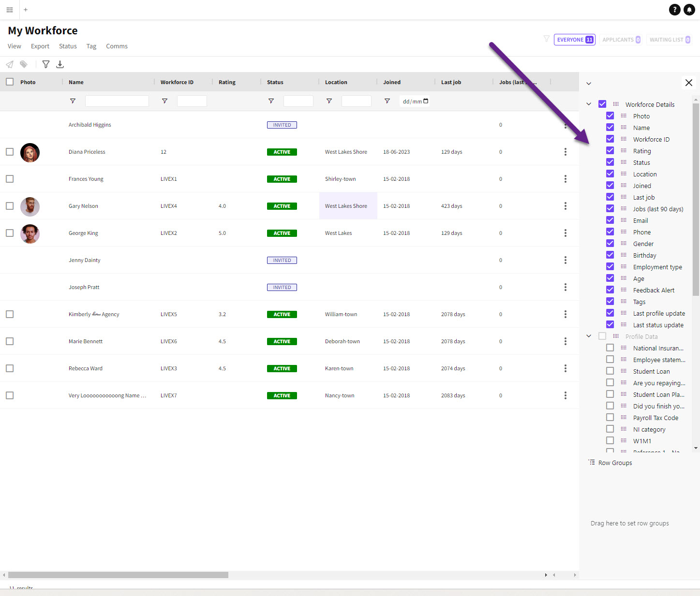Click the tag icon in toolbar
The height and width of the screenshot is (596, 700).
click(x=24, y=64)
